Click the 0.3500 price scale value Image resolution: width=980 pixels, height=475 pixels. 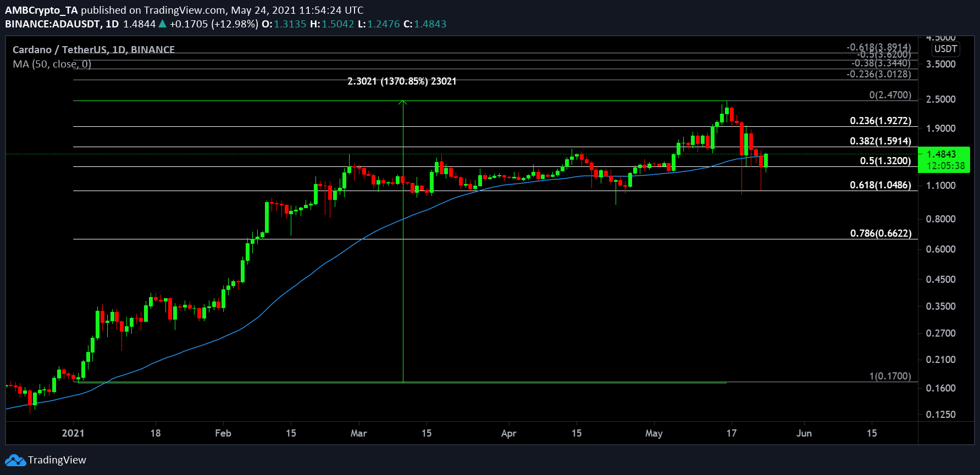tap(941, 306)
